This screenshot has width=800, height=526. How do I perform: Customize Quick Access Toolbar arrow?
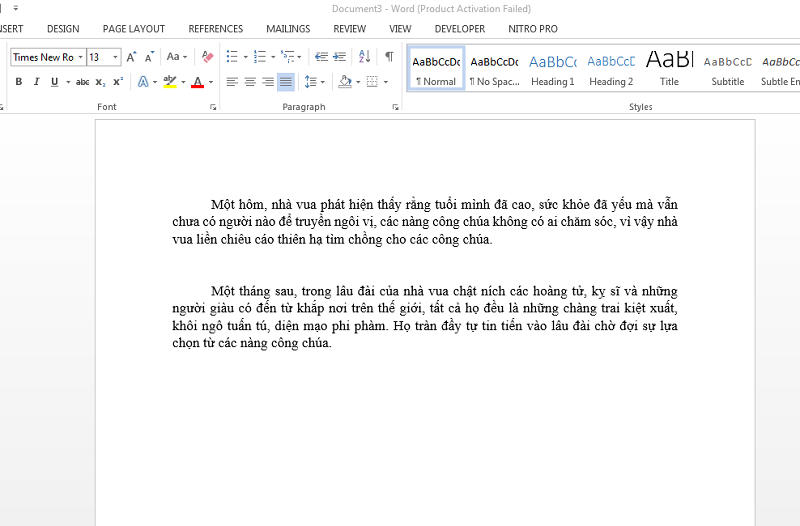(16, 8)
